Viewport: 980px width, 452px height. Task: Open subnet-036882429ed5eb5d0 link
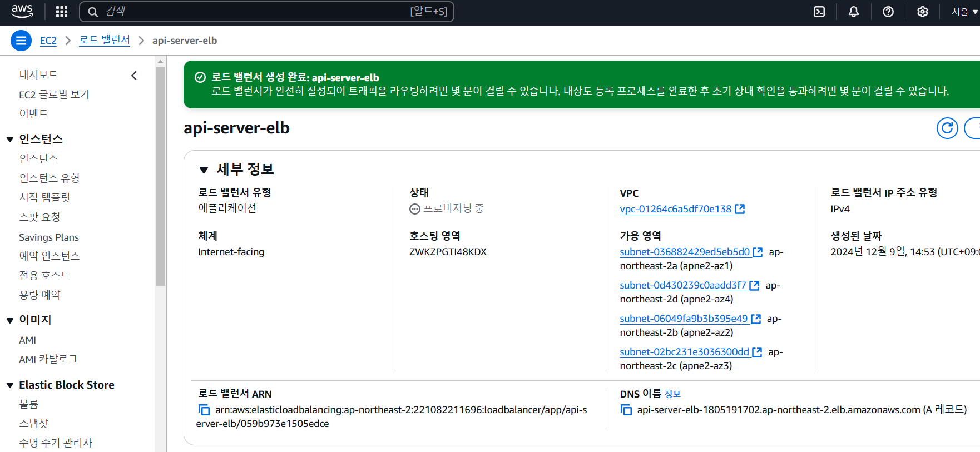(685, 252)
